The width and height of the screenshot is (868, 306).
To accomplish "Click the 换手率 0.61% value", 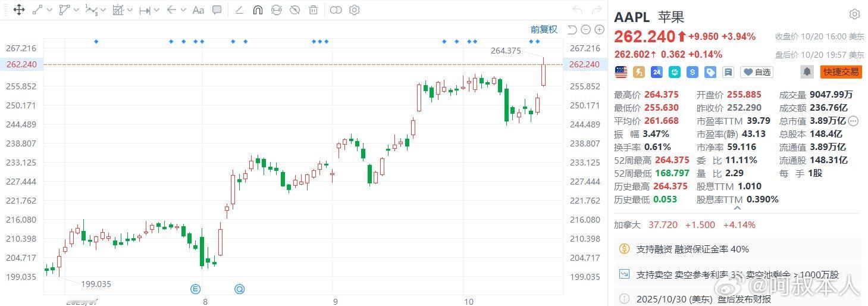I will (657, 147).
